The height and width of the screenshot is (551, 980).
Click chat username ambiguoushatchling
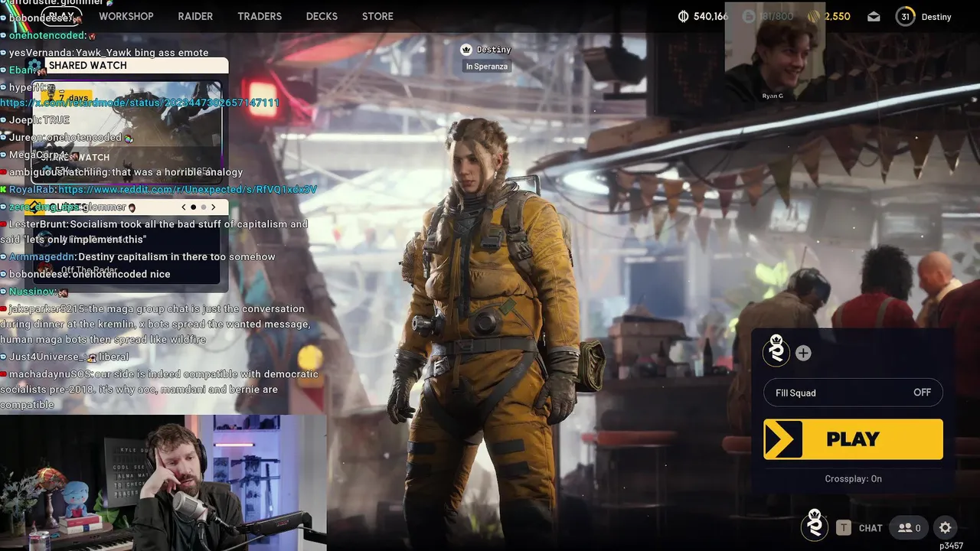(x=59, y=172)
